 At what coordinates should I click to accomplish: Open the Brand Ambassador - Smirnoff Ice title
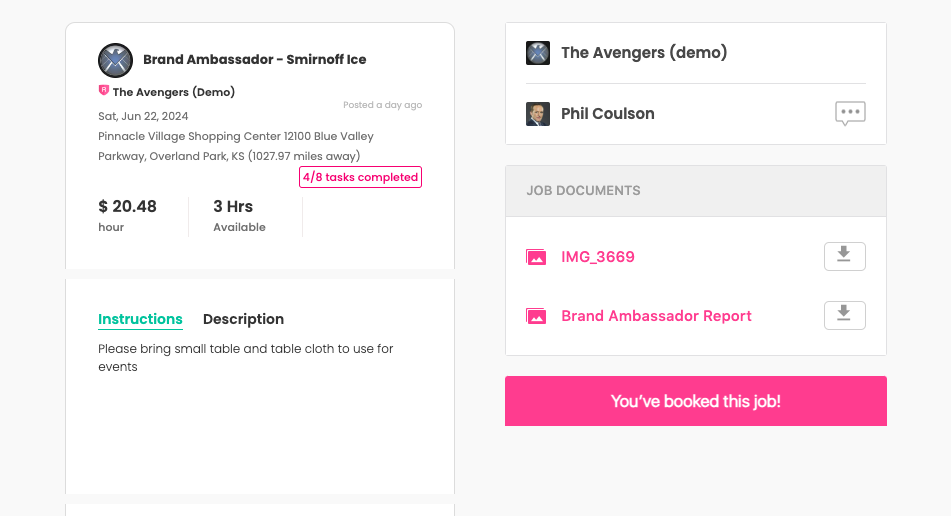(x=255, y=60)
